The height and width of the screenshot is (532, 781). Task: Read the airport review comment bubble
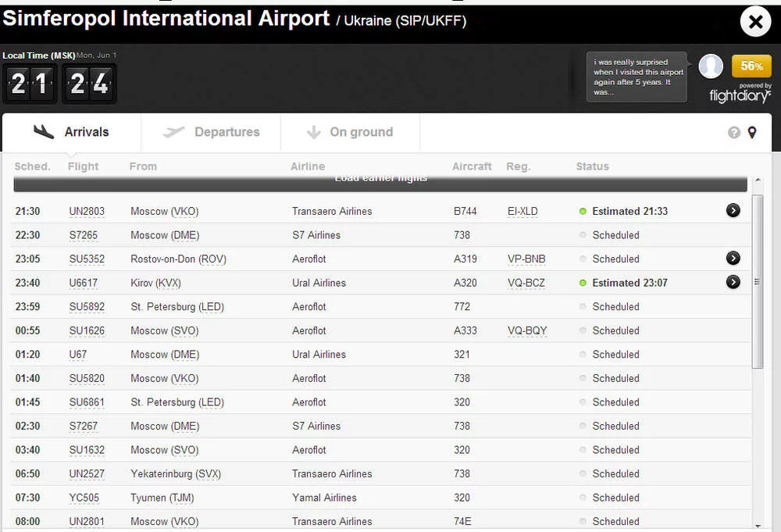(x=637, y=77)
